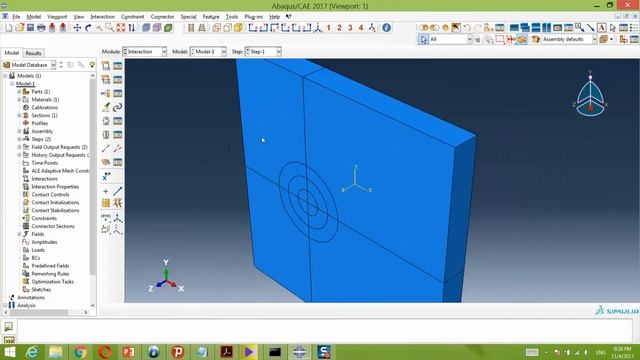Apply custom view number 3

tap(350, 28)
